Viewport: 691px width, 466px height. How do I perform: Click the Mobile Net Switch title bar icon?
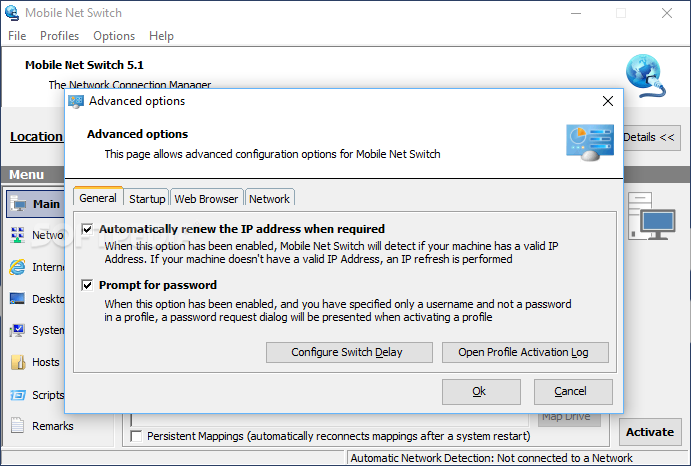12,12
